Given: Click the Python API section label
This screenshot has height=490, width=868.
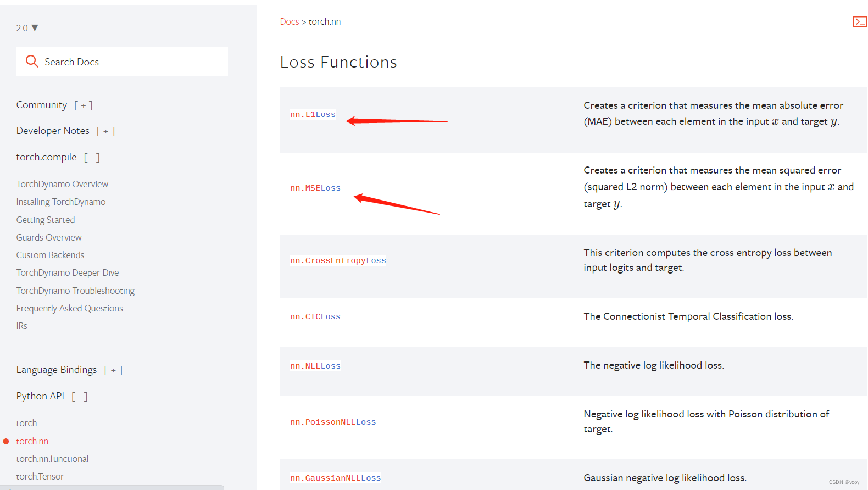Looking at the screenshot, I should (x=40, y=396).
